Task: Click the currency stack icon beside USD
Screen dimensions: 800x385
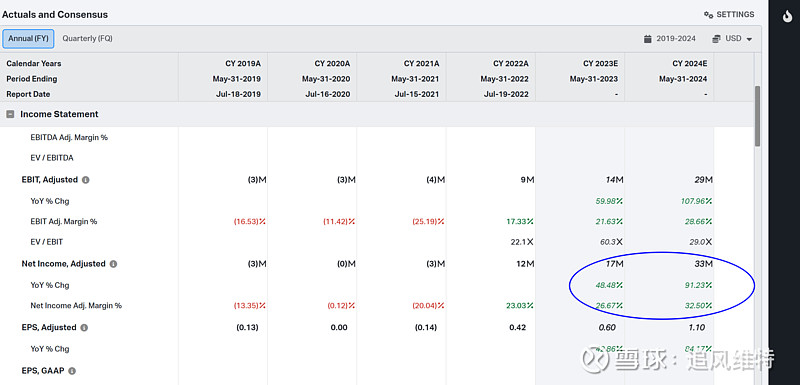Action: 716,39
